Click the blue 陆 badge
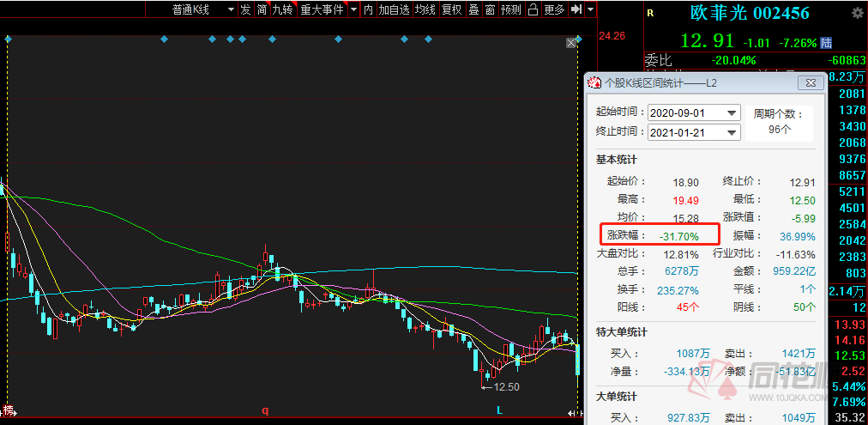The height and width of the screenshot is (425, 868). 825,43
